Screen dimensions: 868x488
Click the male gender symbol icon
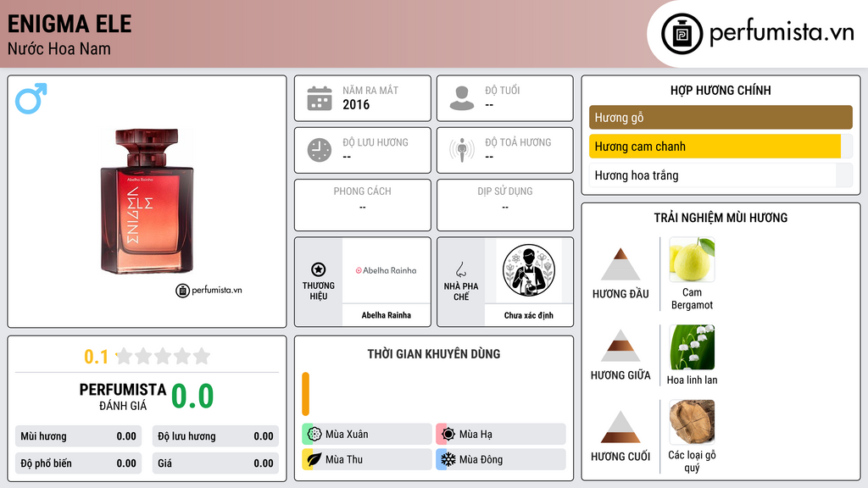pos(31,98)
